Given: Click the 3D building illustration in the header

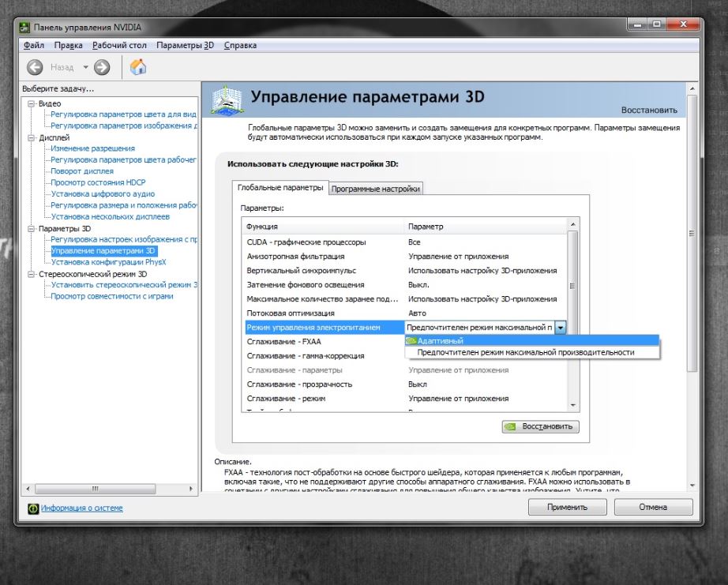Looking at the screenshot, I should pyautogui.click(x=227, y=100).
